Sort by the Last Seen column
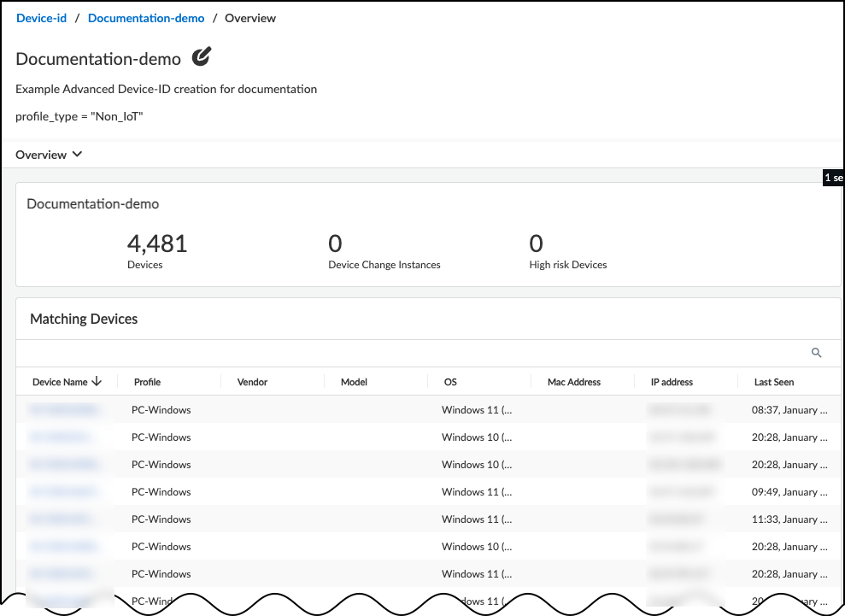The image size is (845, 616). pyautogui.click(x=773, y=382)
